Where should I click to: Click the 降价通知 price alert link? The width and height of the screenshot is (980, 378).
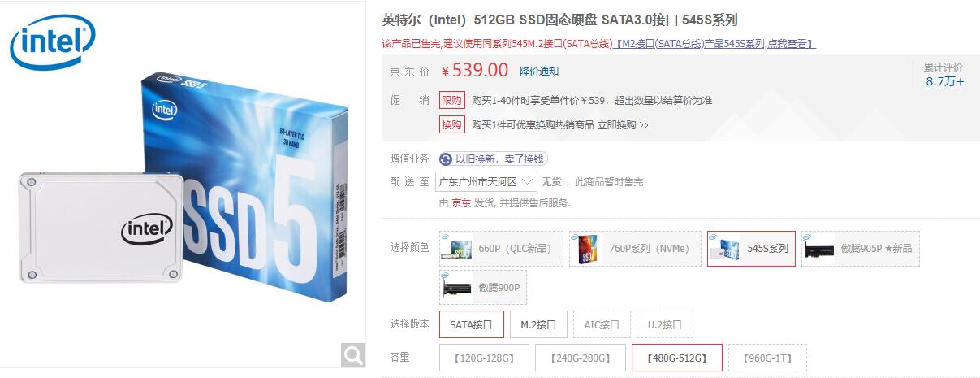click(x=539, y=71)
